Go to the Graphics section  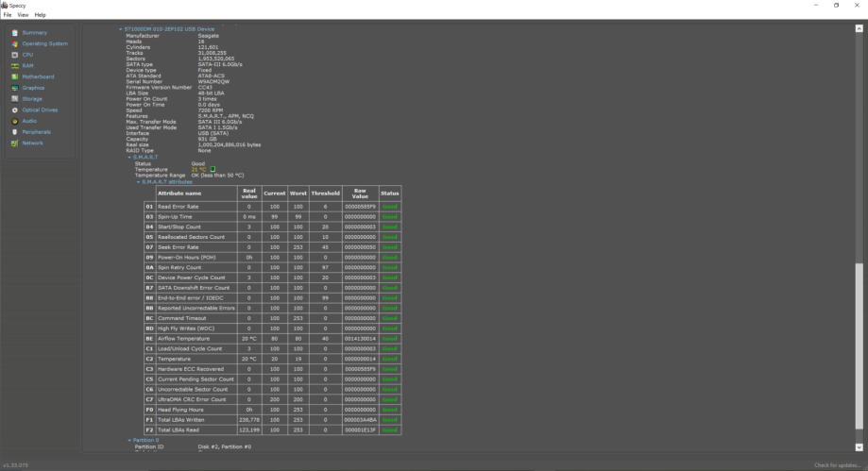(x=33, y=88)
